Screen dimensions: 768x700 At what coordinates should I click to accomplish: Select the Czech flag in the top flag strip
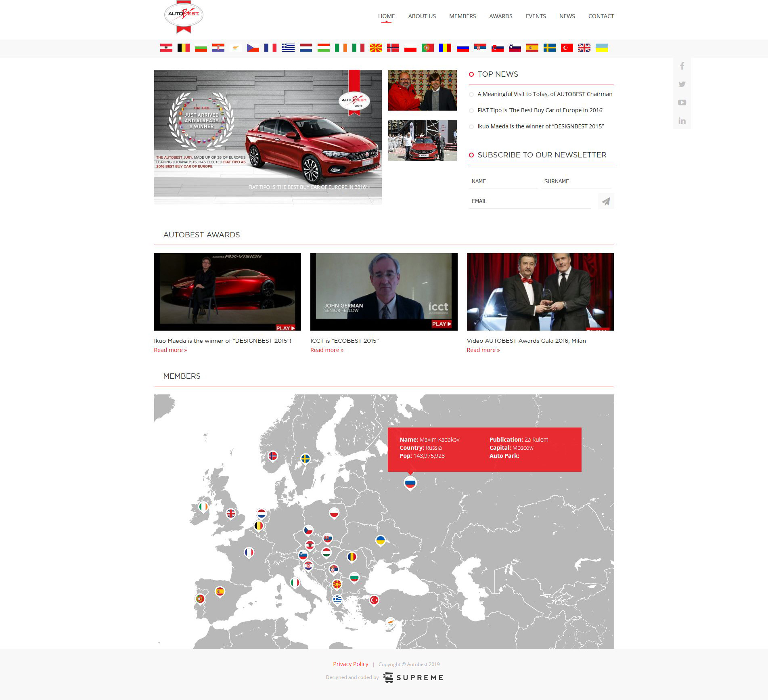tap(253, 48)
